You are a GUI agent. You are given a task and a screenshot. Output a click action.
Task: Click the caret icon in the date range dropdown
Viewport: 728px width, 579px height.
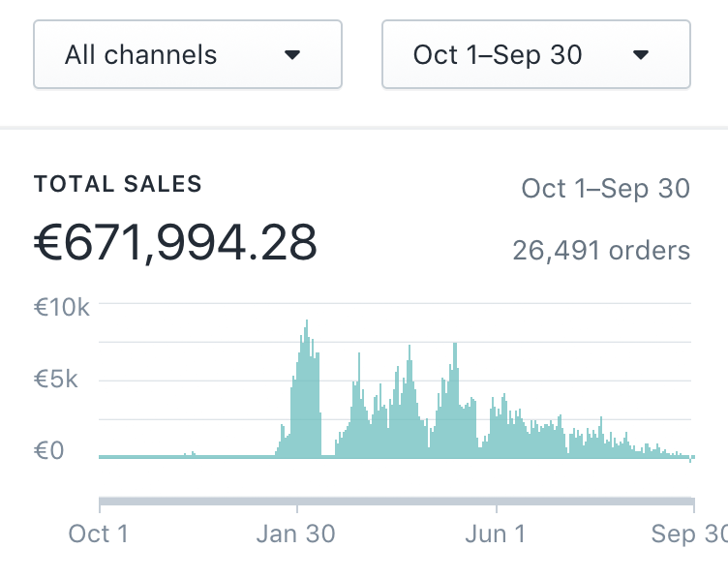640,55
